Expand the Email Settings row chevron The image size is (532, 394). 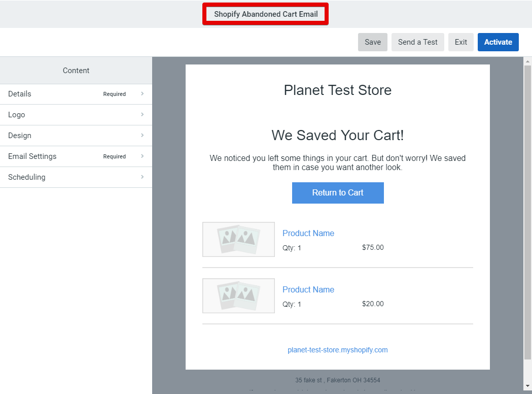pyautogui.click(x=142, y=156)
